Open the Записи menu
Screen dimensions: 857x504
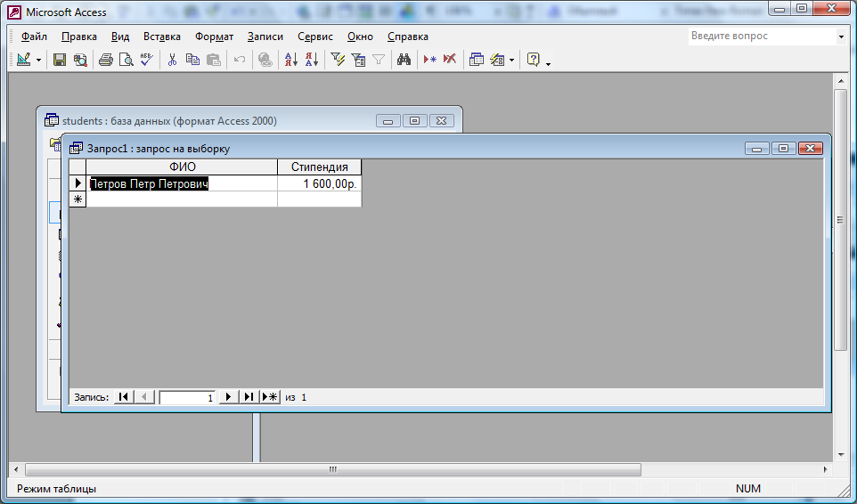click(x=265, y=37)
